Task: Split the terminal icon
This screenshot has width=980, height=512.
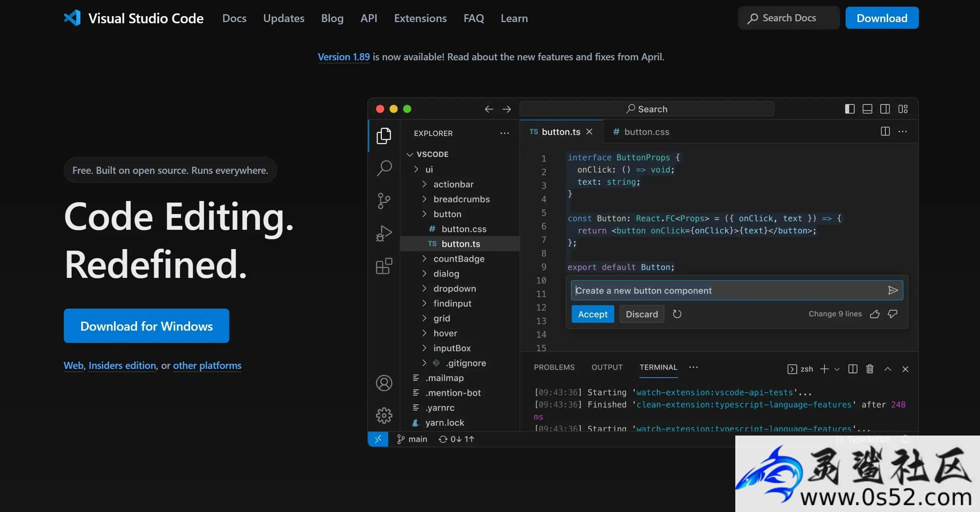Action: 853,369
